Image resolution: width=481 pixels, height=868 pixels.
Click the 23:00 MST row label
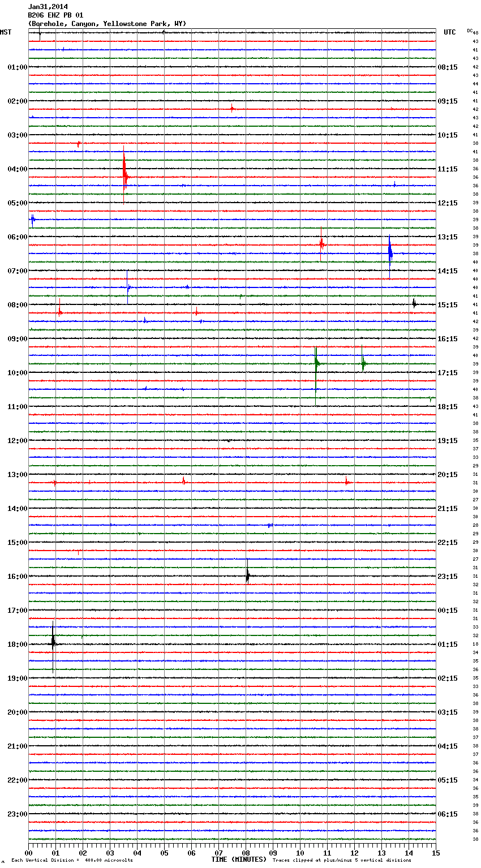pyautogui.click(x=18, y=814)
